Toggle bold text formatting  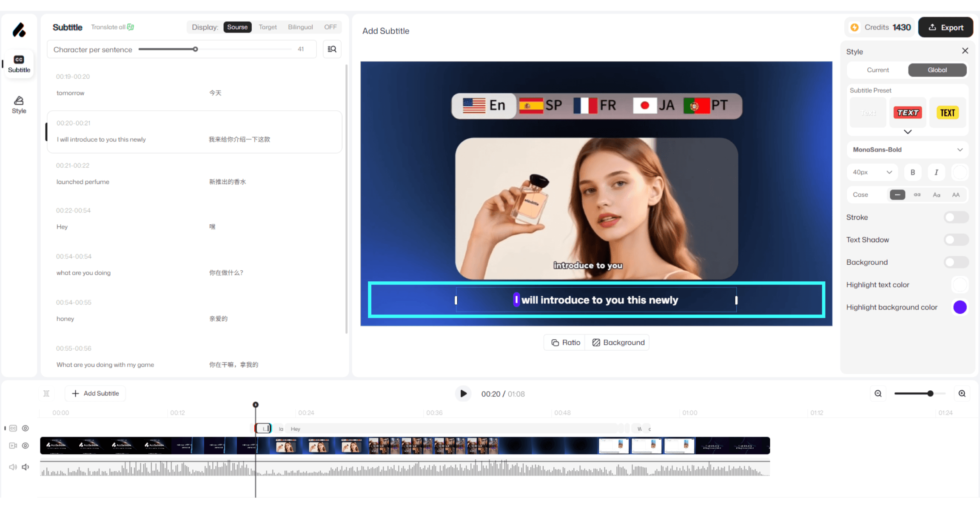point(912,172)
